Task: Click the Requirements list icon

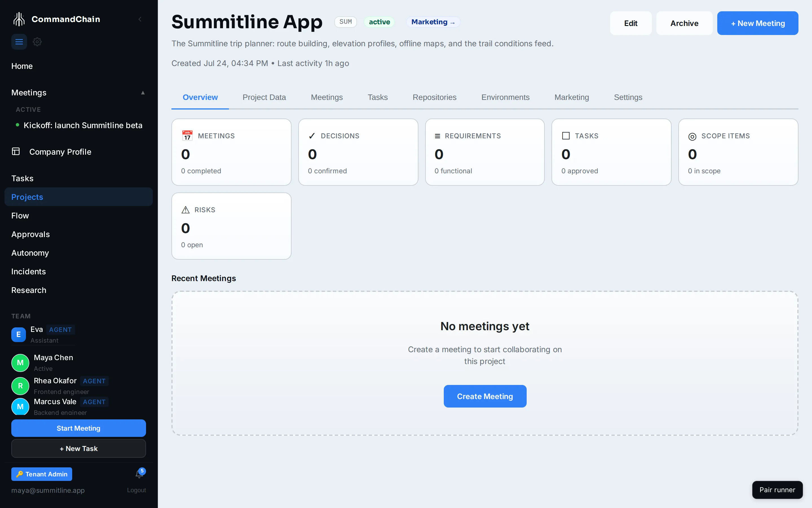Action: (x=438, y=136)
